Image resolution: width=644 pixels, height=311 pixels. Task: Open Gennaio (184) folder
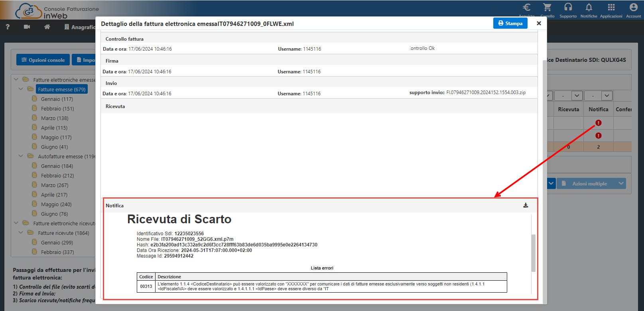pos(57,166)
